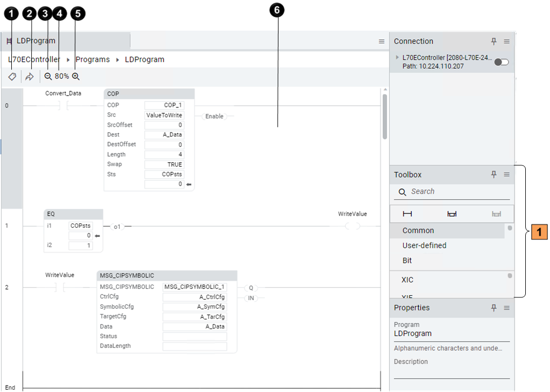
Task: Click the Programs breadcrumb link
Action: pyautogui.click(x=92, y=60)
